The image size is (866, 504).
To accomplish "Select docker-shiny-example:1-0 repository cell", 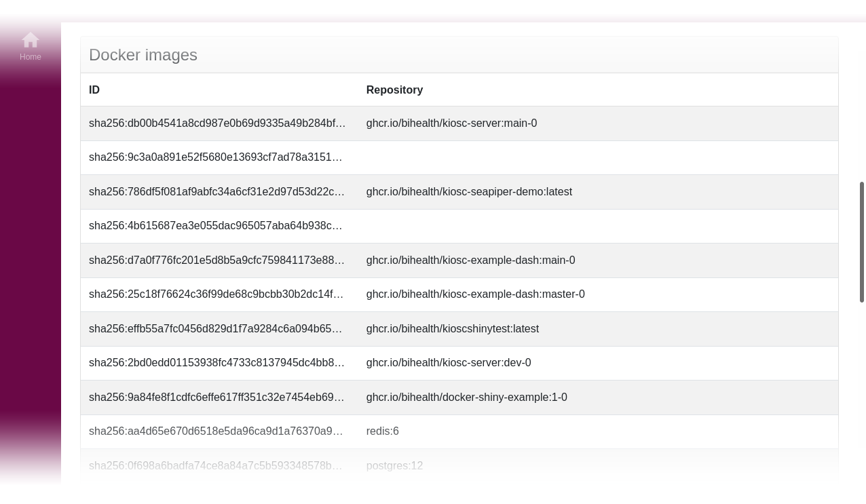I will pos(598,398).
